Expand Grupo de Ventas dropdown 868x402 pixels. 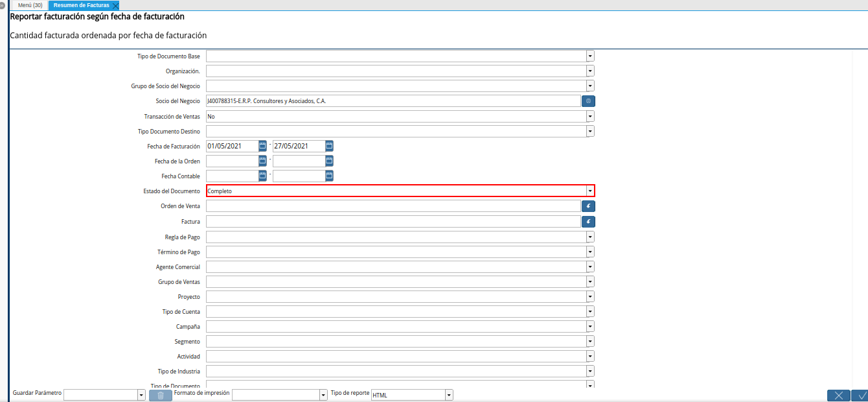pyautogui.click(x=590, y=282)
